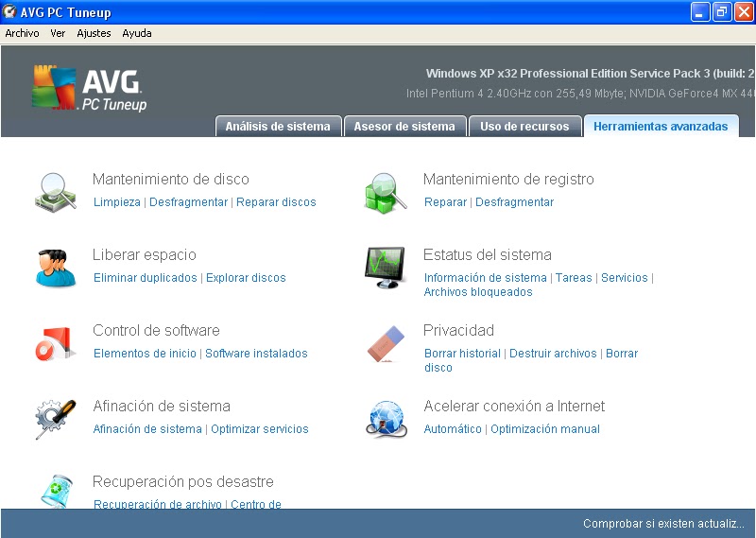756x538 pixels.
Task: Open the Software instalados link
Action: pos(256,354)
